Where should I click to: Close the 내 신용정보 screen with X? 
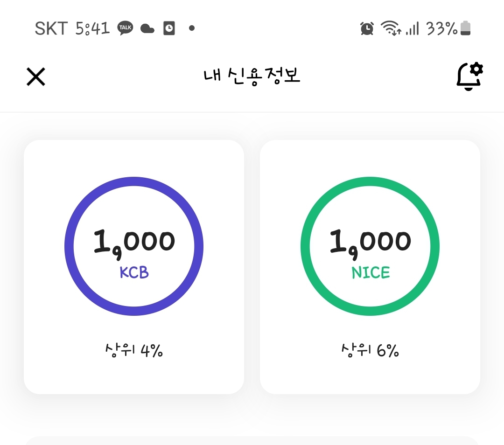(35, 77)
